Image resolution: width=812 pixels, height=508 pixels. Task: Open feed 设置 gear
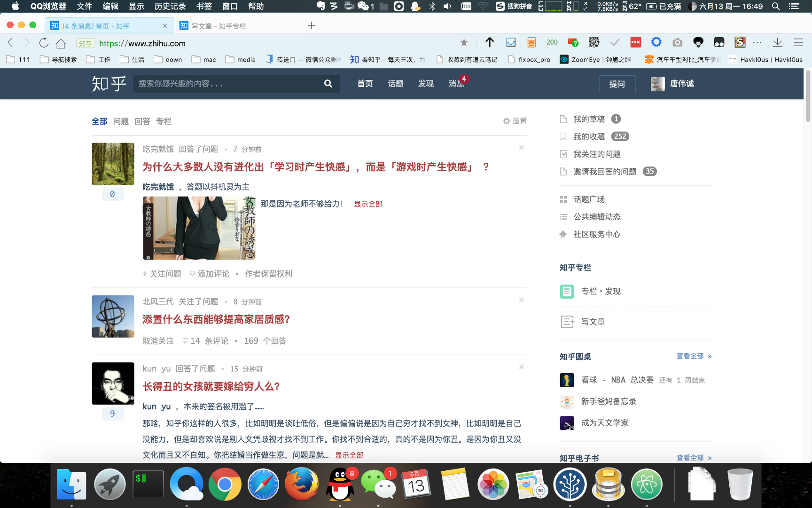point(515,121)
